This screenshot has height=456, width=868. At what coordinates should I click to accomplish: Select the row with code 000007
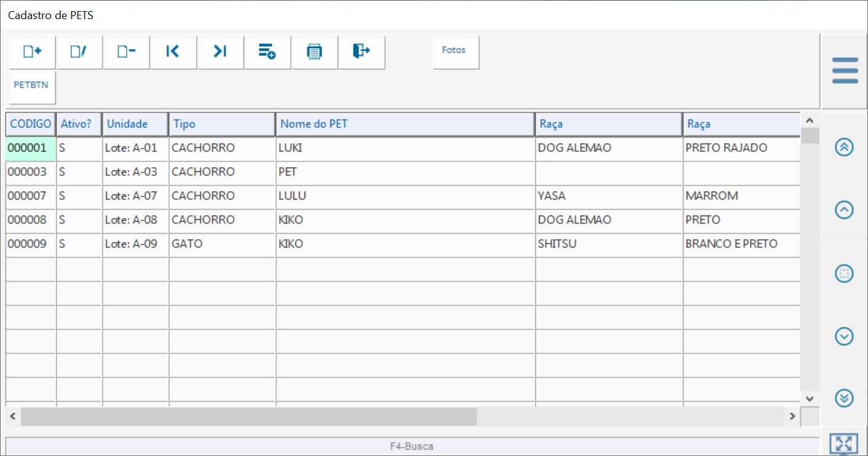point(26,196)
